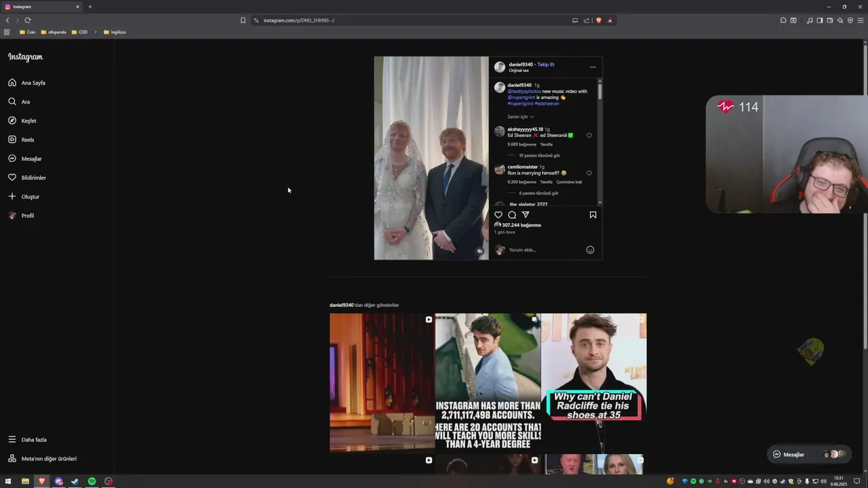Show all 6 replies under camilomaister
The width and height of the screenshot is (868, 488).
538,193
